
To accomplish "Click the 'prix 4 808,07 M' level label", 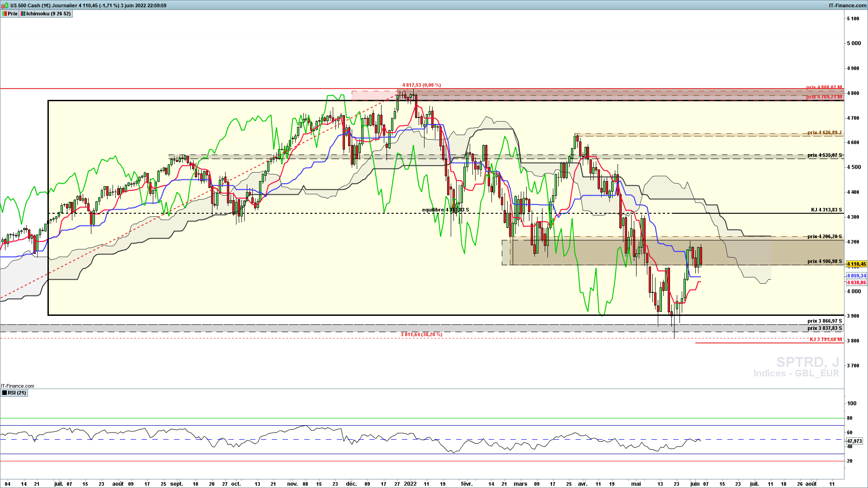I will (x=824, y=87).
